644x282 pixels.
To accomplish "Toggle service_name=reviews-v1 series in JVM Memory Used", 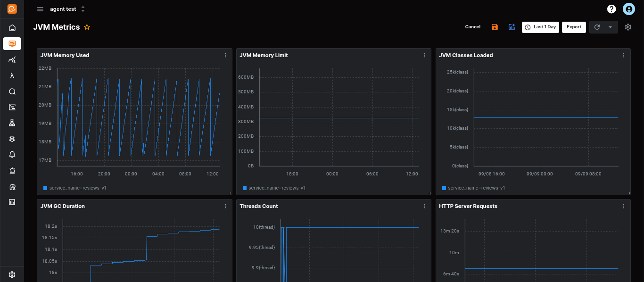I will click(x=74, y=188).
